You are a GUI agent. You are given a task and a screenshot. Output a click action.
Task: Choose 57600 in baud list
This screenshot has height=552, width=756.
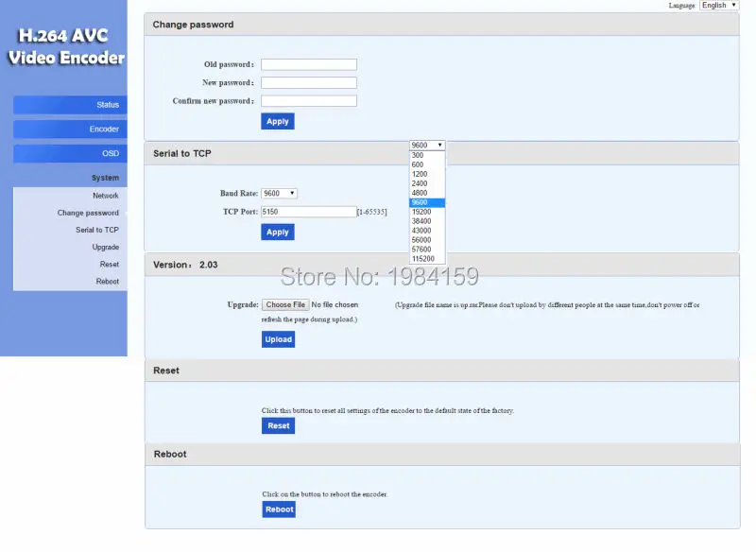coord(427,250)
